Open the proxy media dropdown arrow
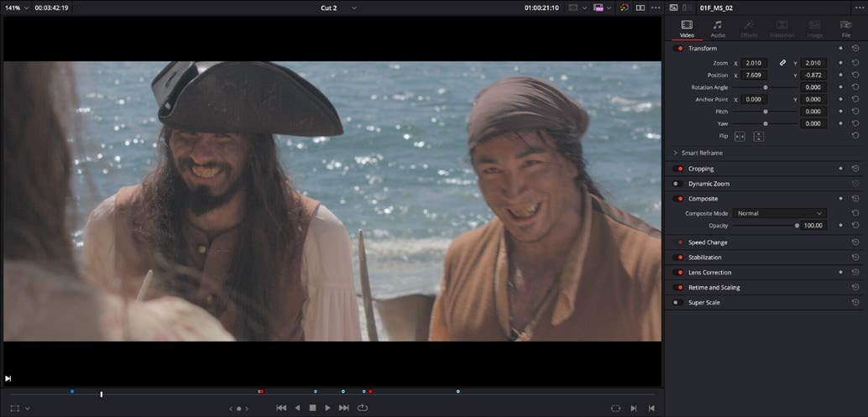 point(609,8)
